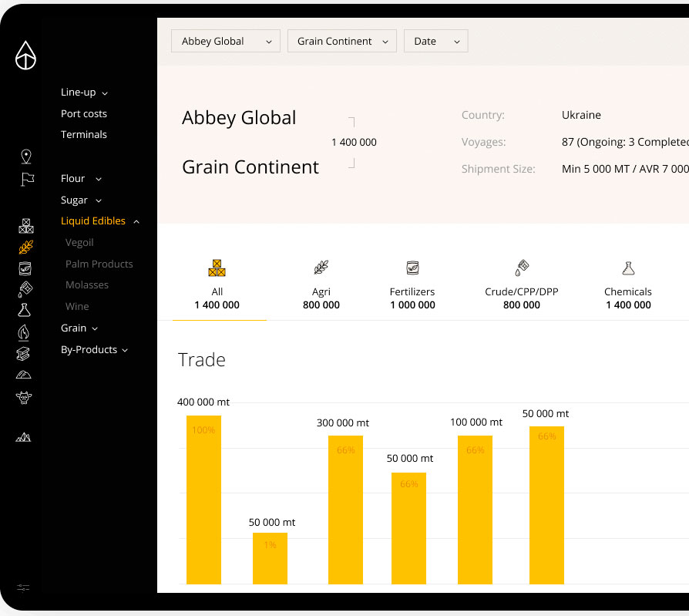This screenshot has height=616, width=689.
Task: Click the 100 000 mt bar in Trade chart
Action: coord(475,510)
